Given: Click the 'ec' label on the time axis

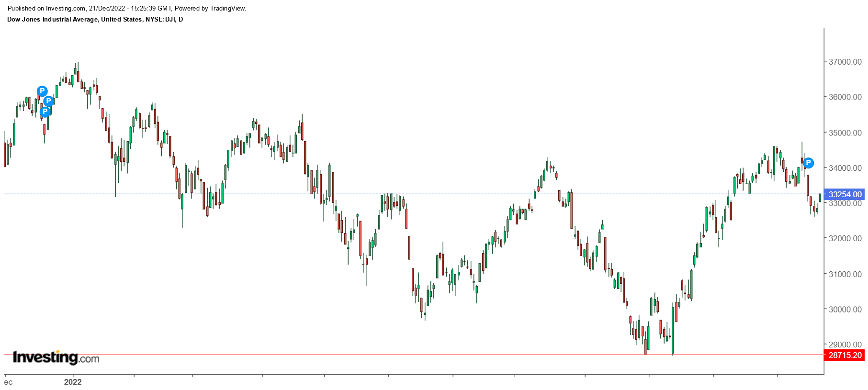Looking at the screenshot, I should point(8,382).
